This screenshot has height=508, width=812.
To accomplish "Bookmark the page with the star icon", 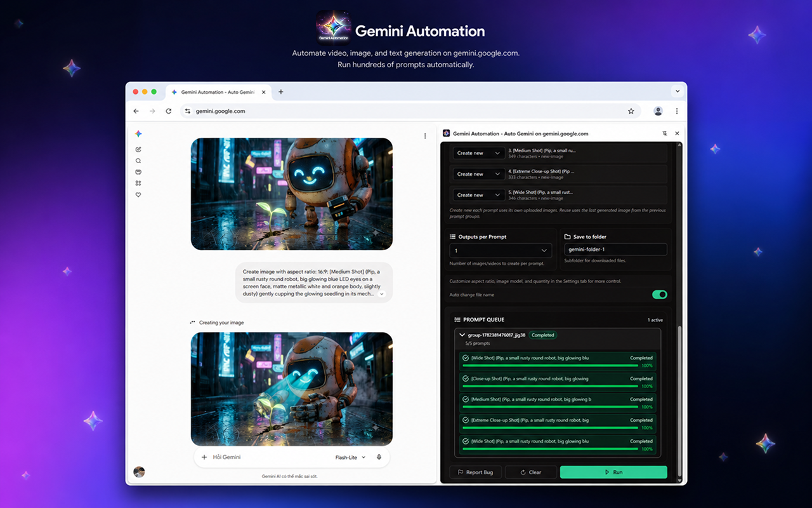I will click(x=631, y=111).
